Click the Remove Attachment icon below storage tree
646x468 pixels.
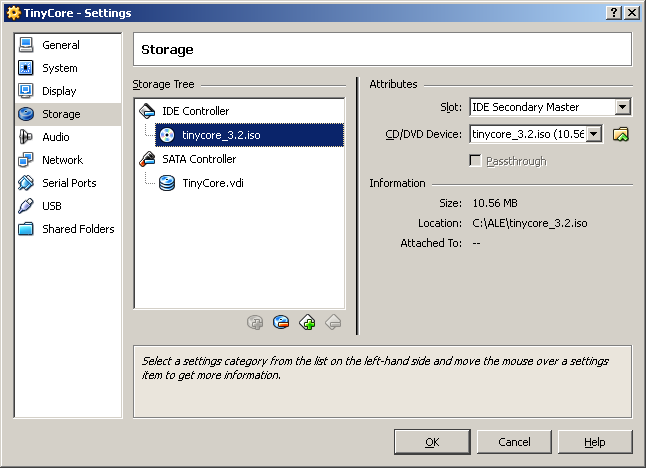281,322
